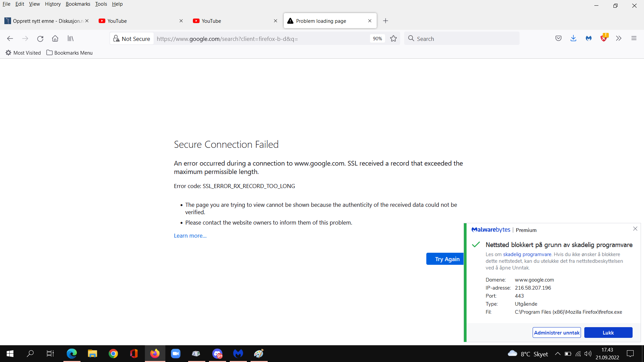Open the skadelig programvare link

527,254
